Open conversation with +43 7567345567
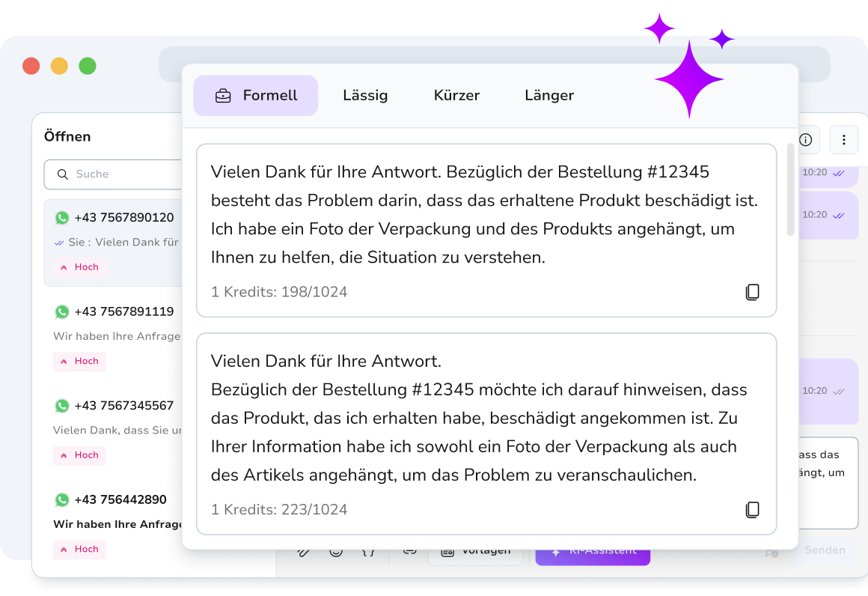This screenshot has height=596, width=868. point(114,431)
